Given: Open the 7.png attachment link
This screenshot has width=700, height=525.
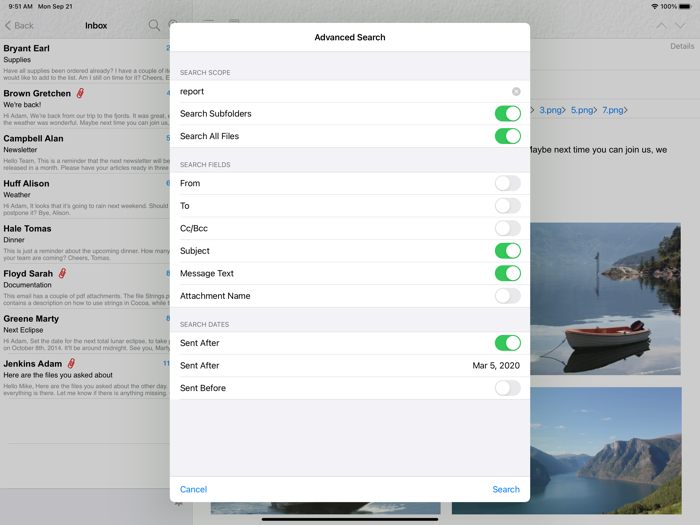Looking at the screenshot, I should point(613,110).
